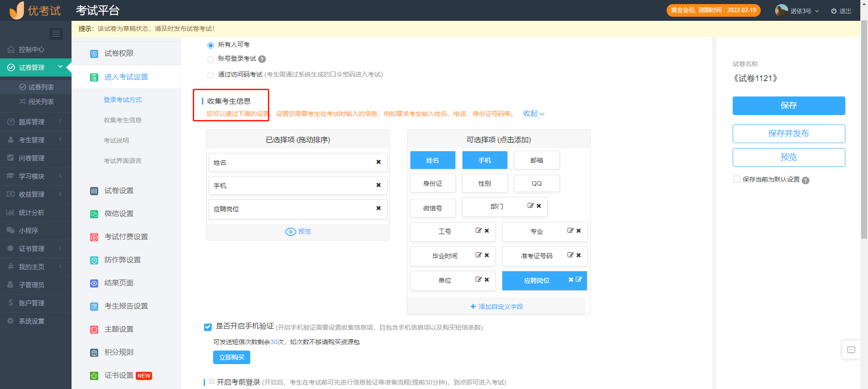Viewport: 868px width, 389px height.
Task: Delete the 部门 field
Action: tap(539, 206)
